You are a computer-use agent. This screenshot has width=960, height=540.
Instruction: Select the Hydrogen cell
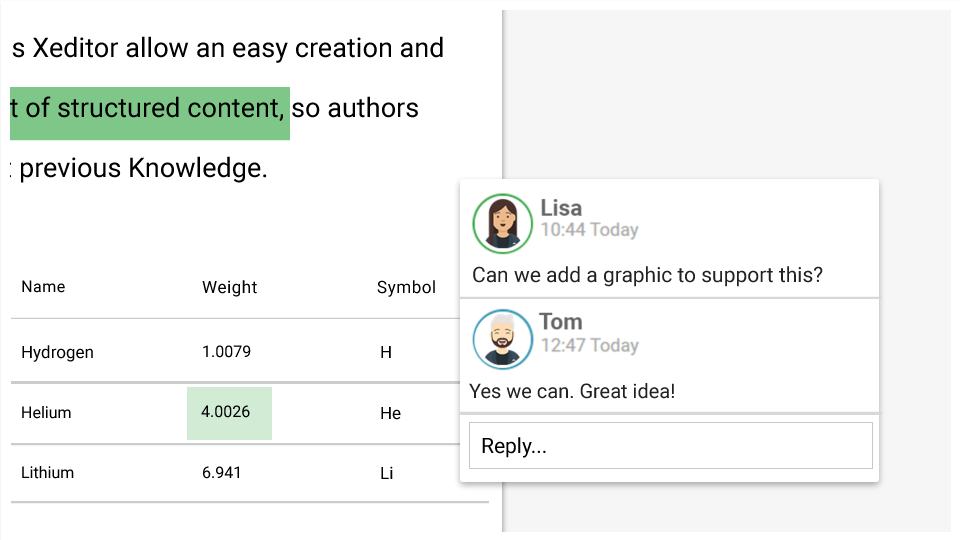[x=58, y=353]
